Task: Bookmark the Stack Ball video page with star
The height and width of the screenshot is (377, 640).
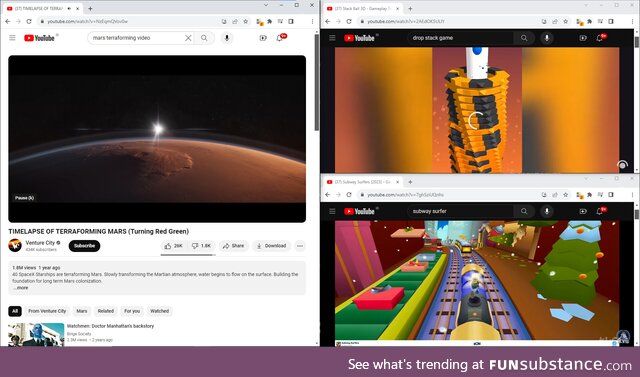Action: click(x=565, y=21)
